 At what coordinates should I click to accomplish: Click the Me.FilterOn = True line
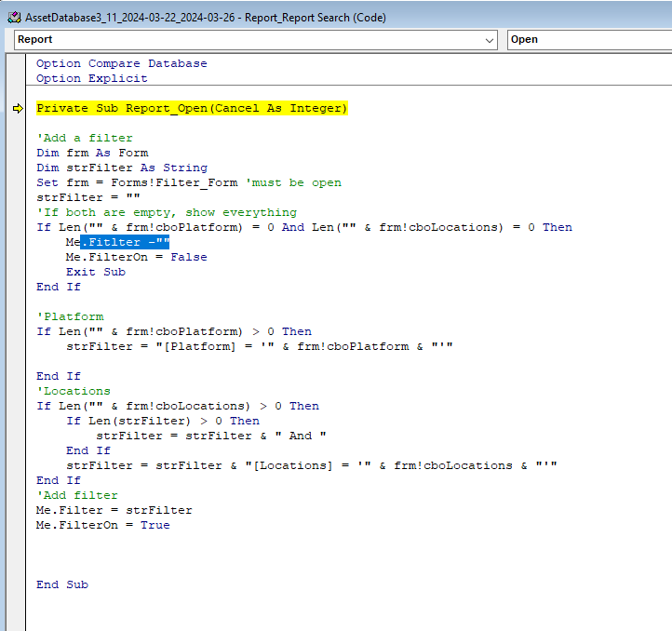(x=102, y=525)
